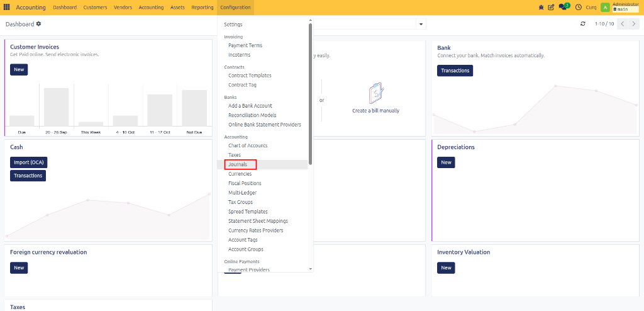Click New on Depreciations card
Screen dimensions: 644x311
click(446, 162)
